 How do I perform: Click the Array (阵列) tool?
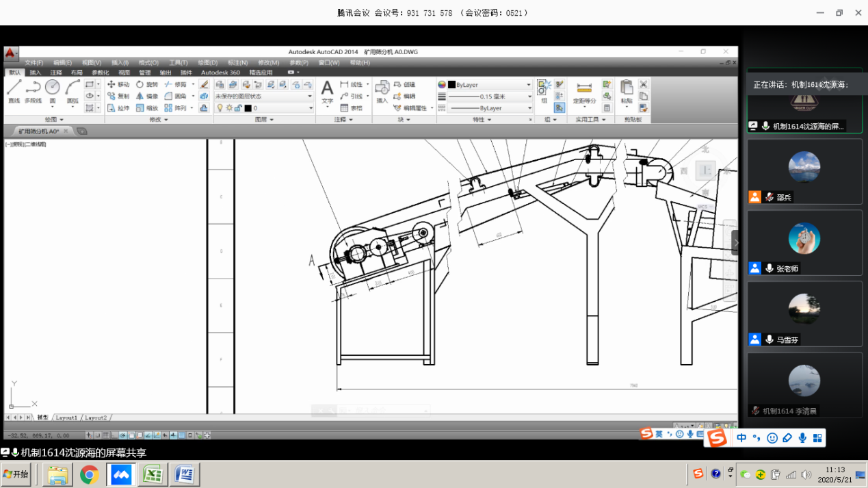[x=175, y=108]
